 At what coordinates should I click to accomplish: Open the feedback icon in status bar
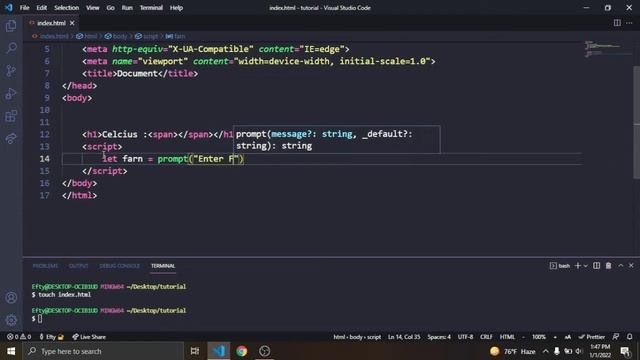click(616, 337)
